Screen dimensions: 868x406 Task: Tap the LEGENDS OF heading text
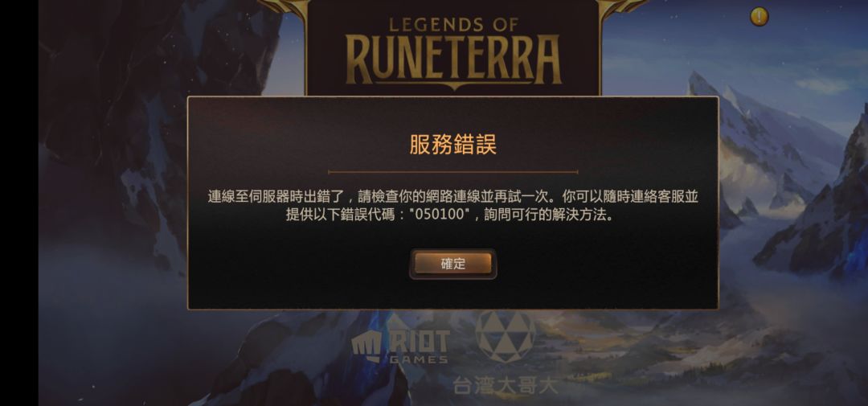pyautogui.click(x=453, y=24)
